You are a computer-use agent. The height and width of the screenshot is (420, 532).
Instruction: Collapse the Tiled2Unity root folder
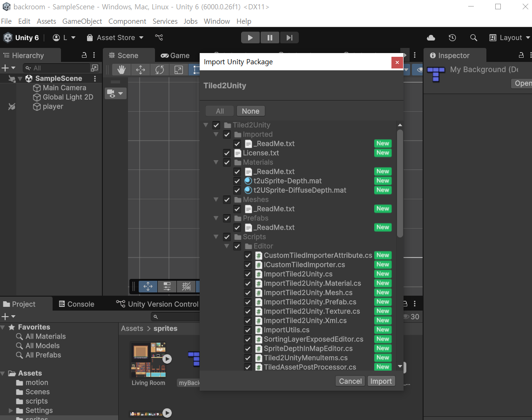pyautogui.click(x=206, y=125)
